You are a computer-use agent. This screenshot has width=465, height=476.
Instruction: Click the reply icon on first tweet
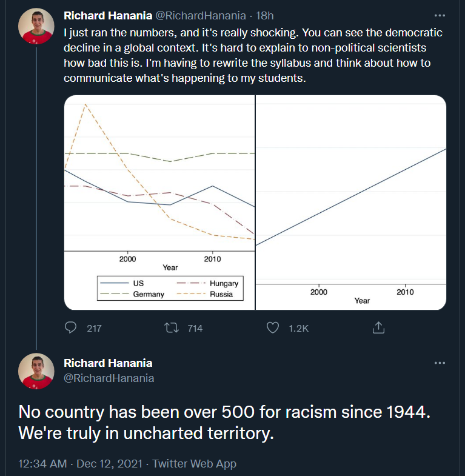point(71,328)
